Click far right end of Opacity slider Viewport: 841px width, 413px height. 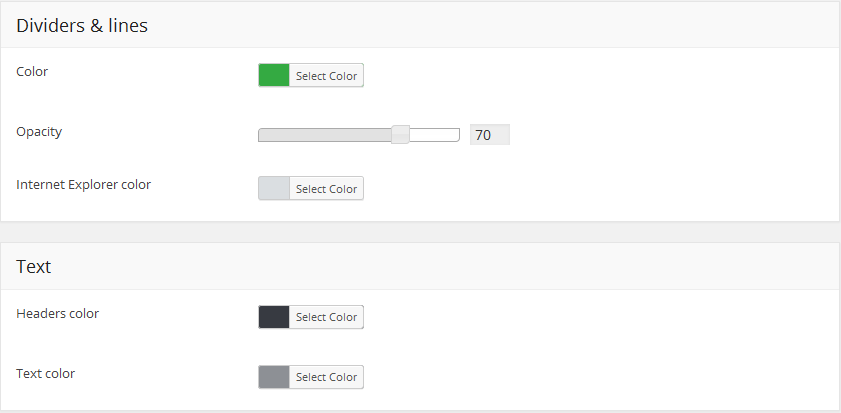457,135
